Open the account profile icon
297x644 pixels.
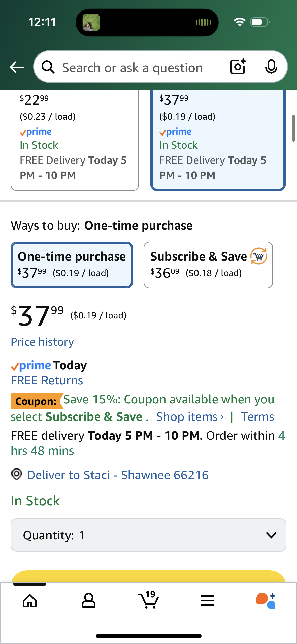pos(89,601)
